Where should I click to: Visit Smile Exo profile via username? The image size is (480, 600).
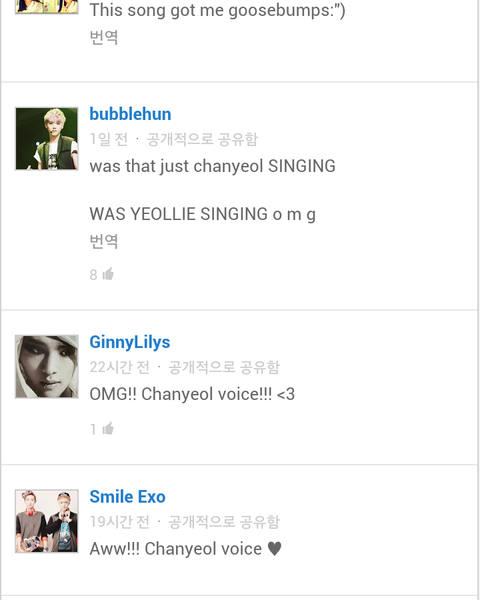[x=127, y=497]
